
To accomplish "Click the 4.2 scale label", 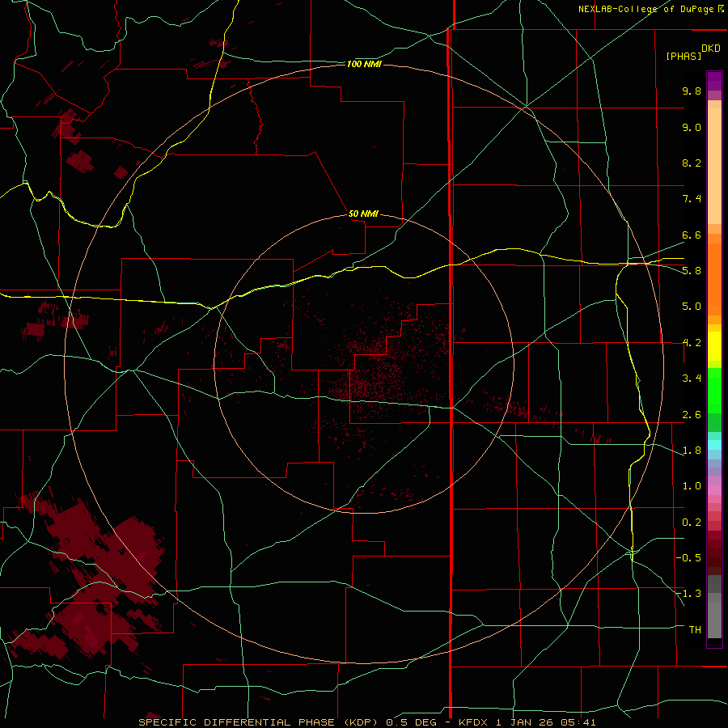I will point(692,343).
